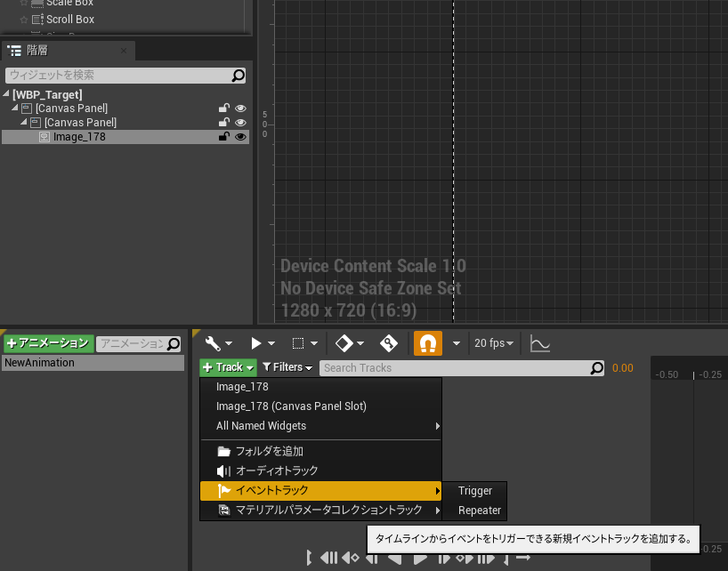Click the magnifier in the widget search box
The image size is (728, 571).
click(239, 76)
